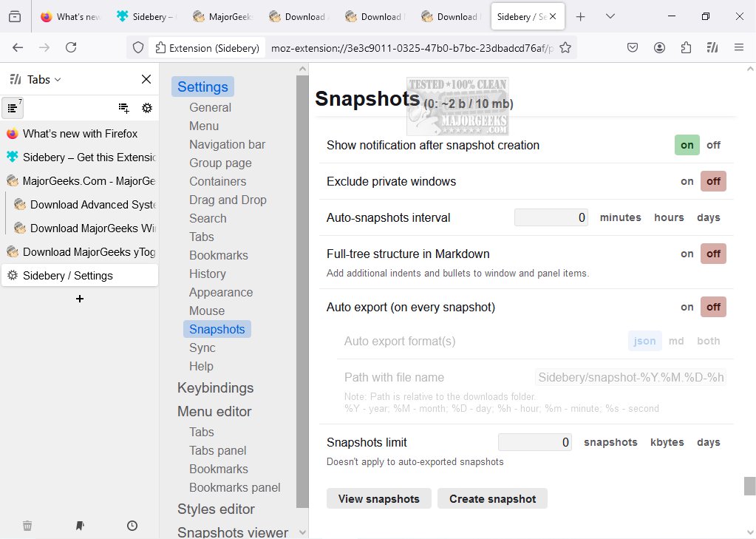
Task: Turn on snapshot creation notification
Action: tap(687, 145)
